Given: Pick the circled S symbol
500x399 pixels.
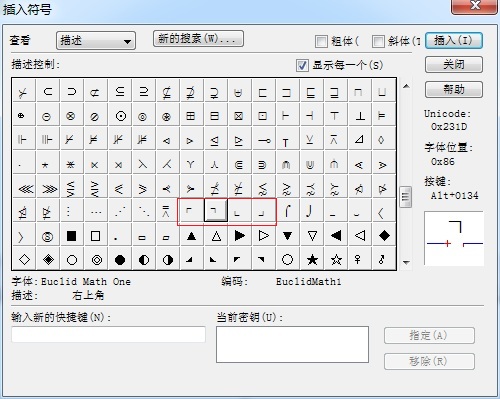Looking at the screenshot, I should (48, 236).
